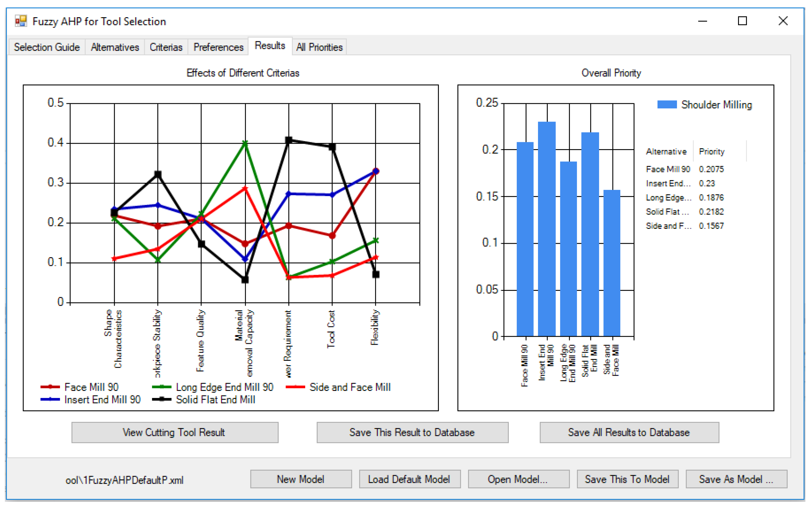Show the All Priorities tab
The image size is (812, 507).
pos(319,47)
